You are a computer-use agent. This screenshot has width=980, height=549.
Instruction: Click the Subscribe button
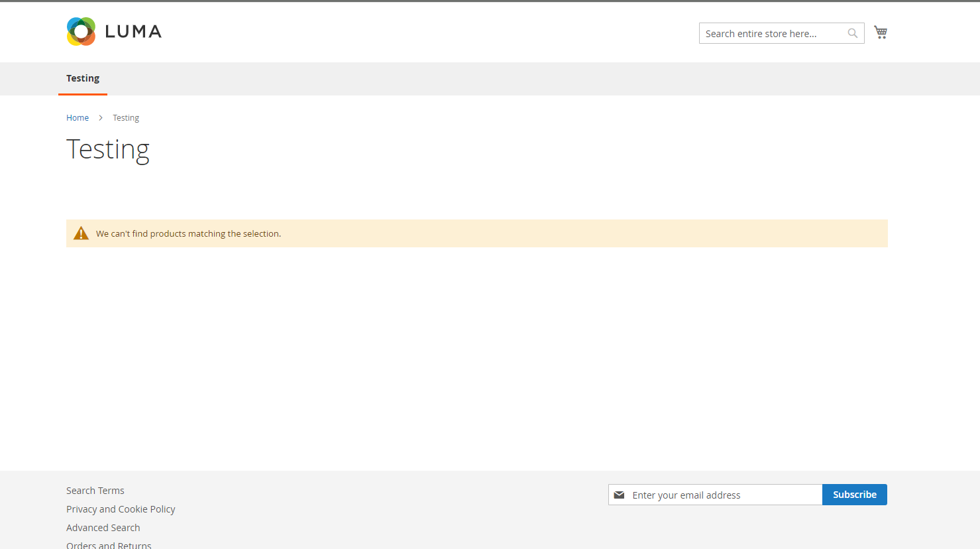(x=855, y=495)
